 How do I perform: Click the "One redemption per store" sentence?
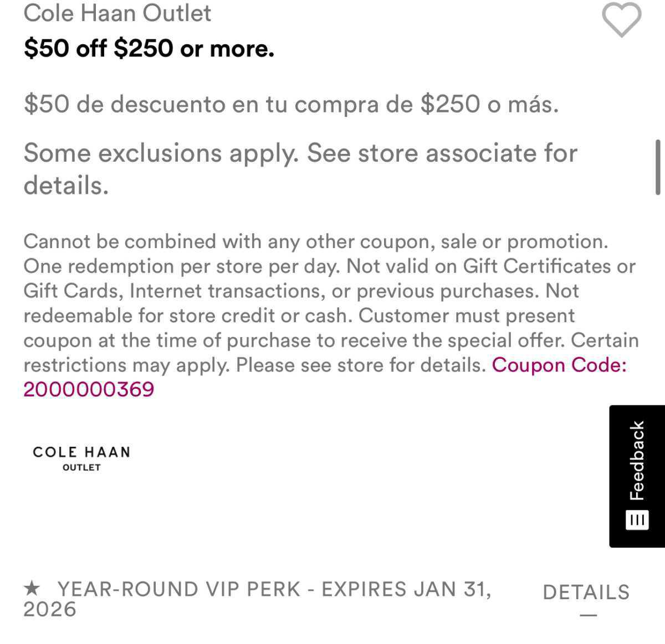(182, 266)
